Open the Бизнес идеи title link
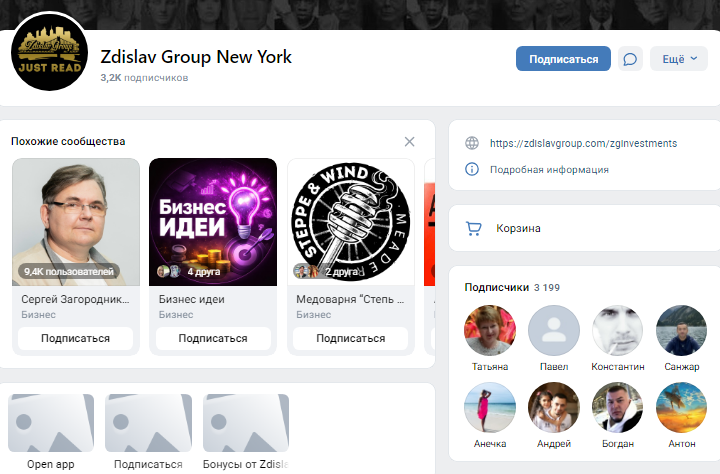 point(191,299)
